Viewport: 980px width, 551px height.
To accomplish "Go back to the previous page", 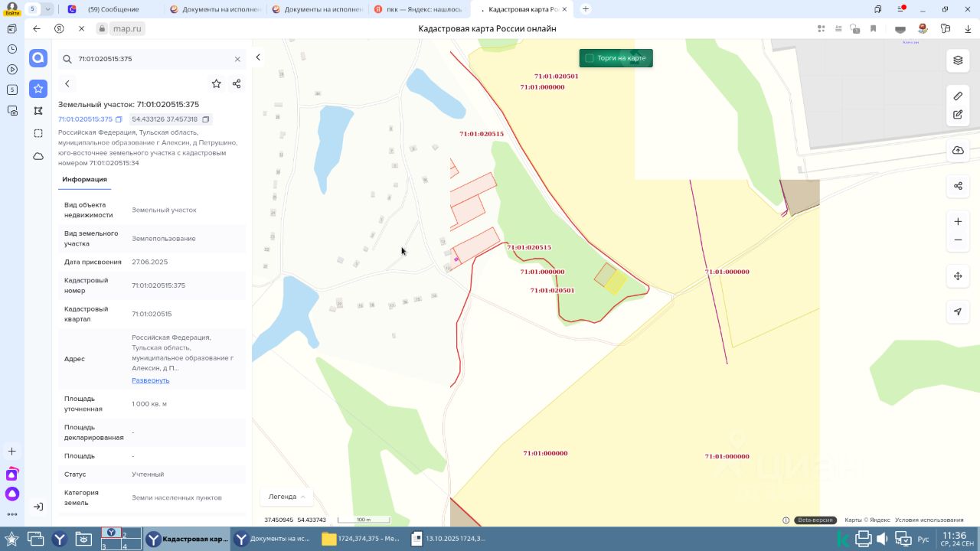I will (x=37, y=28).
